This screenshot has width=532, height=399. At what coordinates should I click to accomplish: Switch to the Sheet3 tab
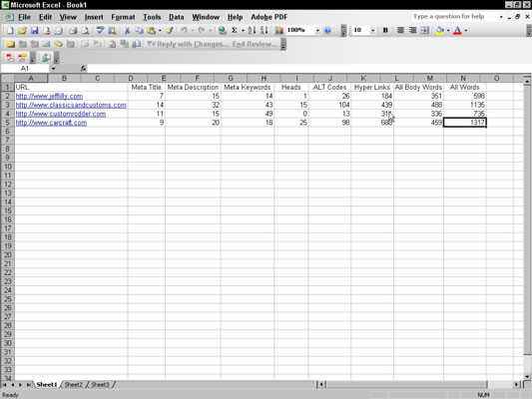[100, 384]
